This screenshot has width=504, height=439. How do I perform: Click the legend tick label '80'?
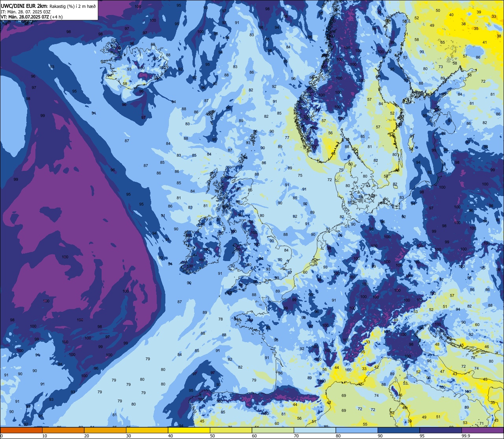coord(338,436)
